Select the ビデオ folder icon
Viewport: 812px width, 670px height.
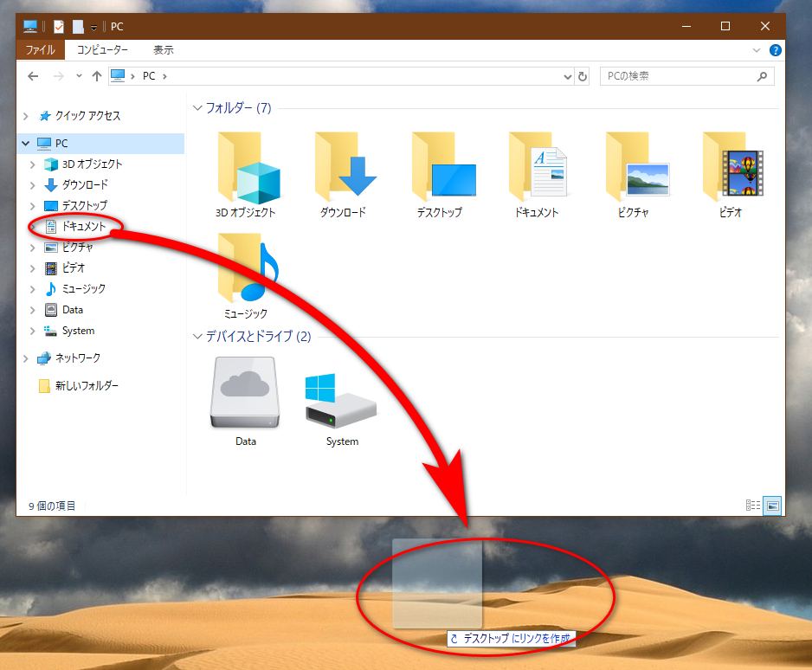[731, 168]
